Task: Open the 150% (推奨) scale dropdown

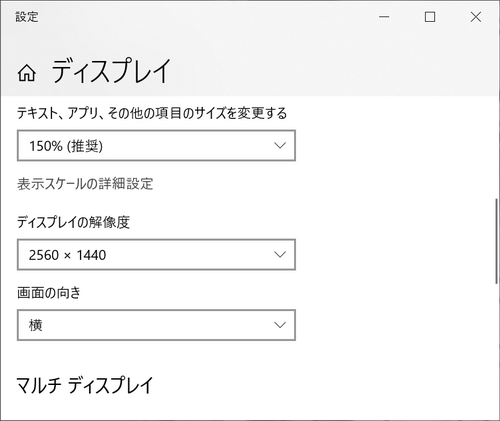Action: click(156, 146)
